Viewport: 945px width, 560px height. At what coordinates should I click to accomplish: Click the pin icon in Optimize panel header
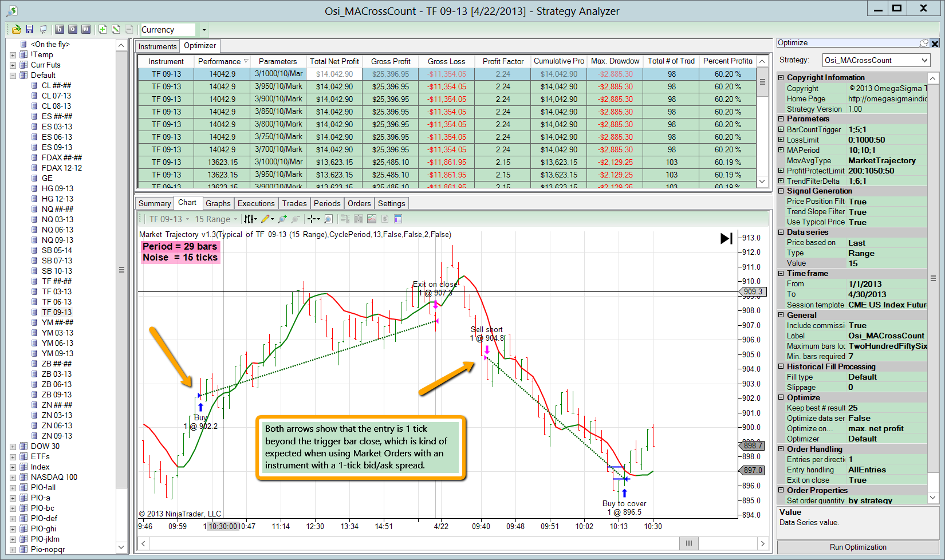[x=924, y=43]
